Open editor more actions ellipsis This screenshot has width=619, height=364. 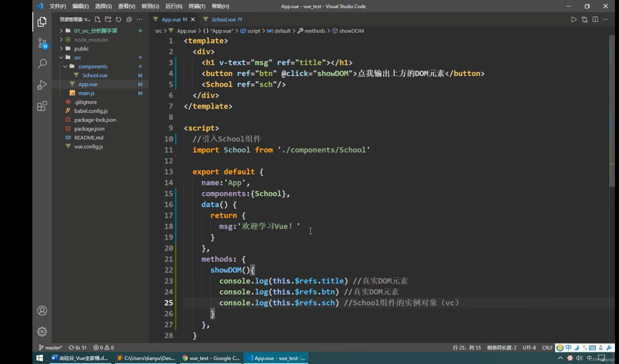click(606, 19)
